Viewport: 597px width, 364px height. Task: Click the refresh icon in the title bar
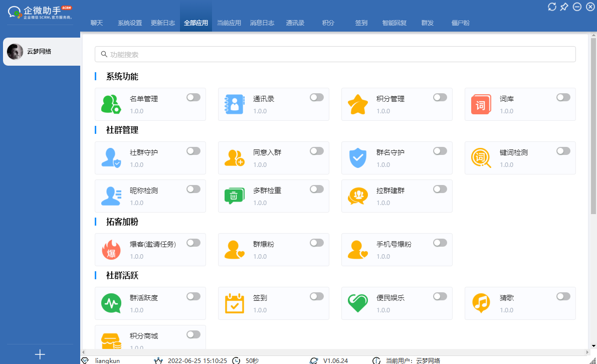[551, 7]
